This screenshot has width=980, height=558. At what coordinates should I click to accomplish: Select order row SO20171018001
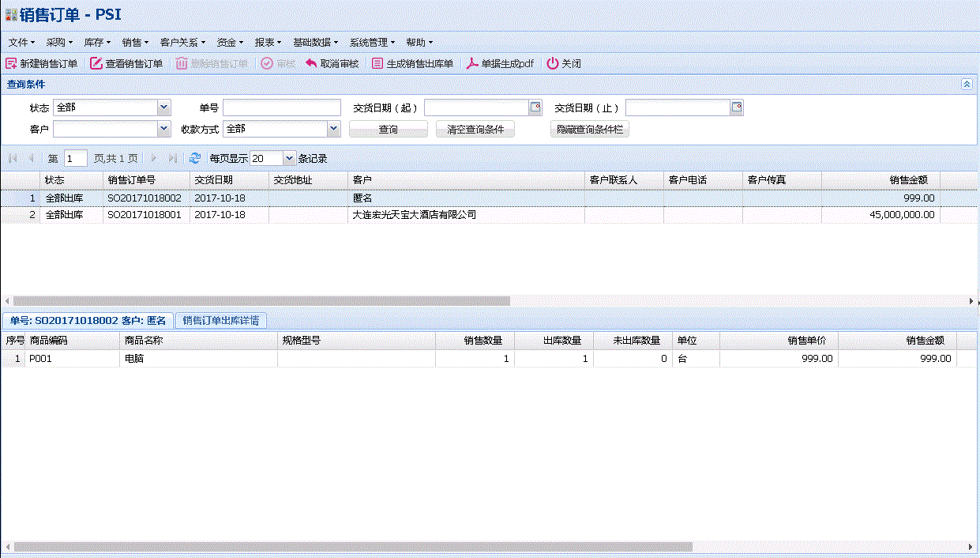tap(490, 215)
